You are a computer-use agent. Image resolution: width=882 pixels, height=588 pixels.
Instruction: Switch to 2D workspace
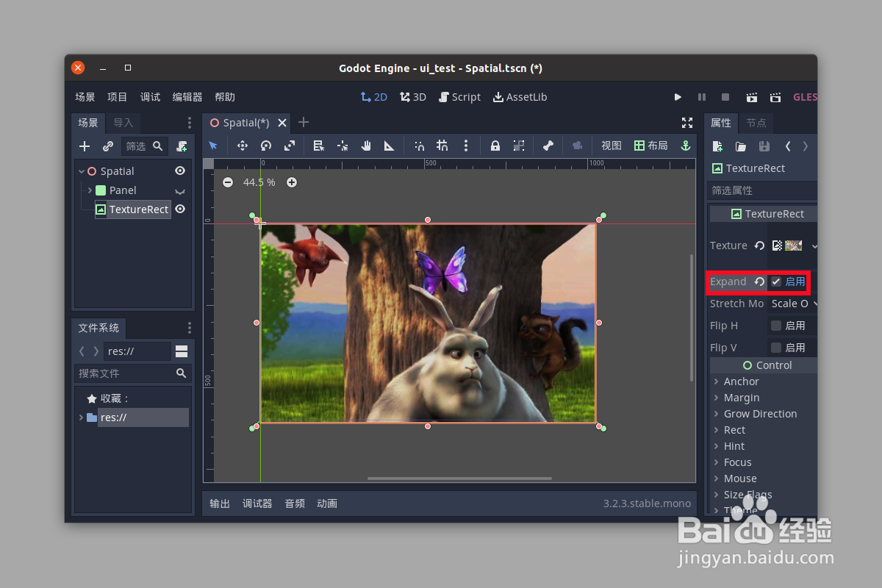point(374,97)
